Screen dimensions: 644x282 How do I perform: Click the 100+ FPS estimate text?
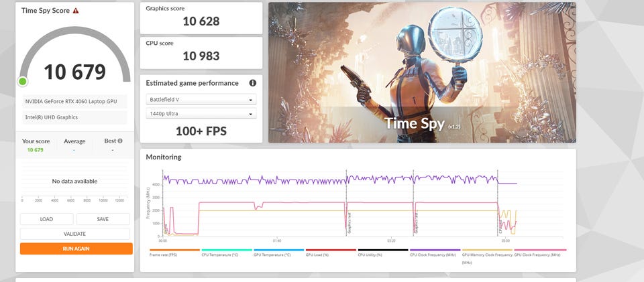[201, 131]
